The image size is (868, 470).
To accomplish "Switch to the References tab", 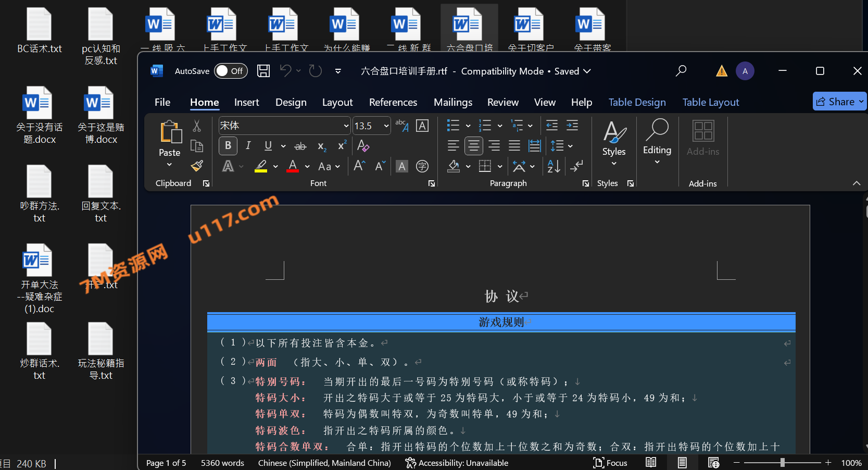I will (x=393, y=102).
